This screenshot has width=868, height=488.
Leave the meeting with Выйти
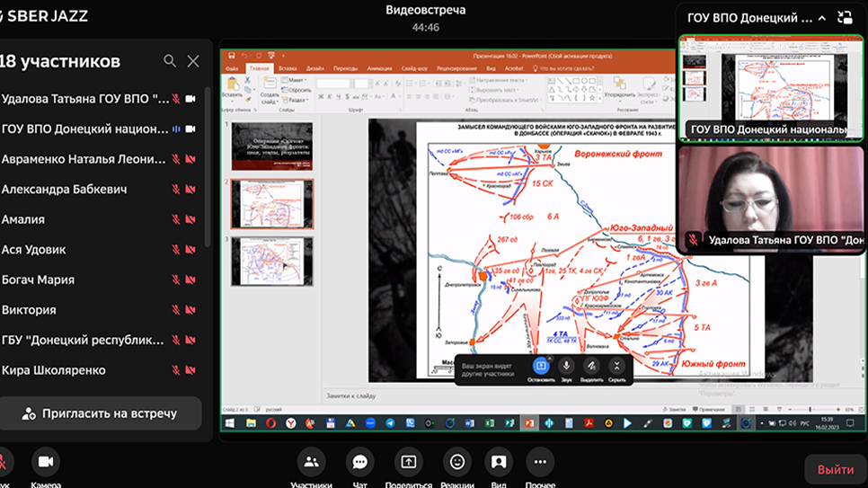(x=836, y=470)
